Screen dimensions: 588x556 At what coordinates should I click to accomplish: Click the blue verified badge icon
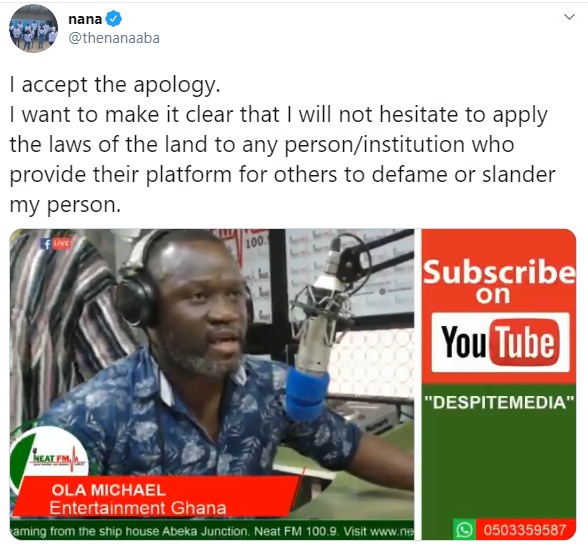113,19
